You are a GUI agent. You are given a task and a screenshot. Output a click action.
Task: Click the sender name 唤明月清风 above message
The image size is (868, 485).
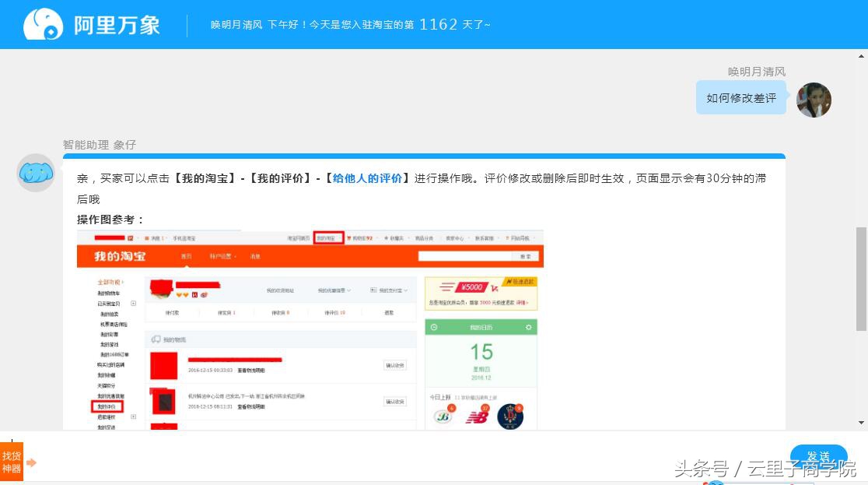click(x=756, y=72)
